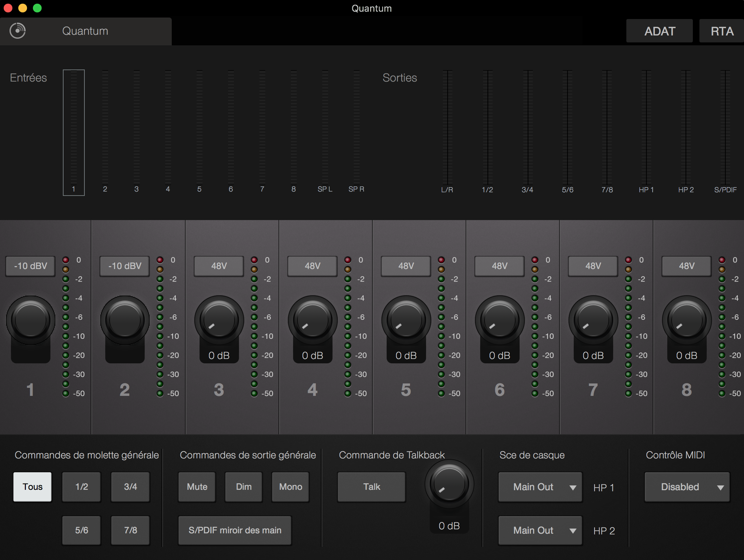The height and width of the screenshot is (560, 744).
Task: Click channel 1 gain knob
Action: click(30, 320)
